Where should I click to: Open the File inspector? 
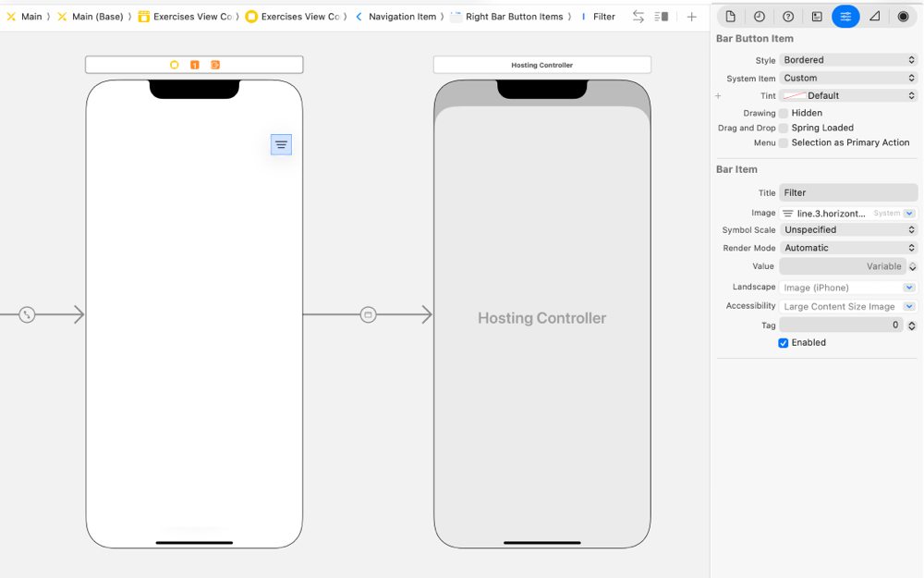click(728, 16)
